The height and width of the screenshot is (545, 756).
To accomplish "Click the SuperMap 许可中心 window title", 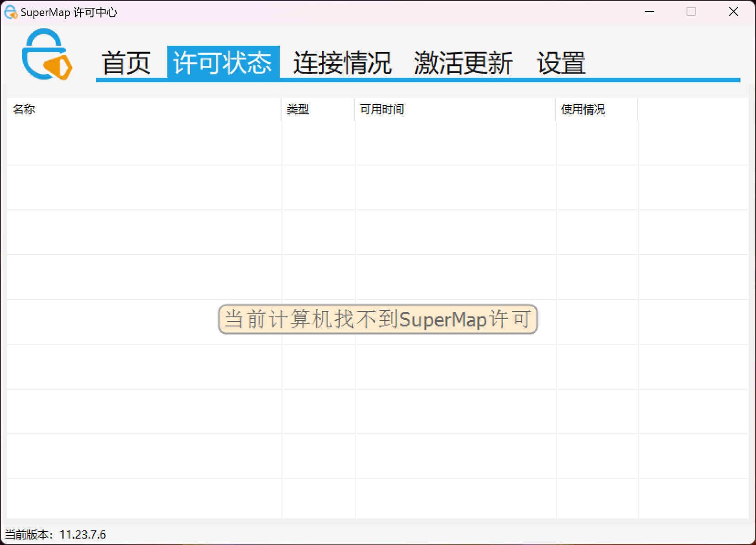I will pos(69,12).
